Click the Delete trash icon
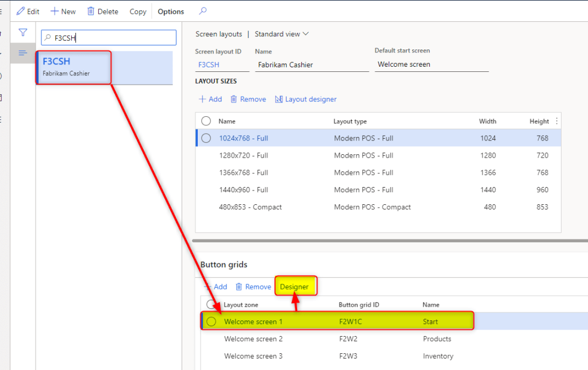This screenshot has height=370, width=588. coord(91,11)
